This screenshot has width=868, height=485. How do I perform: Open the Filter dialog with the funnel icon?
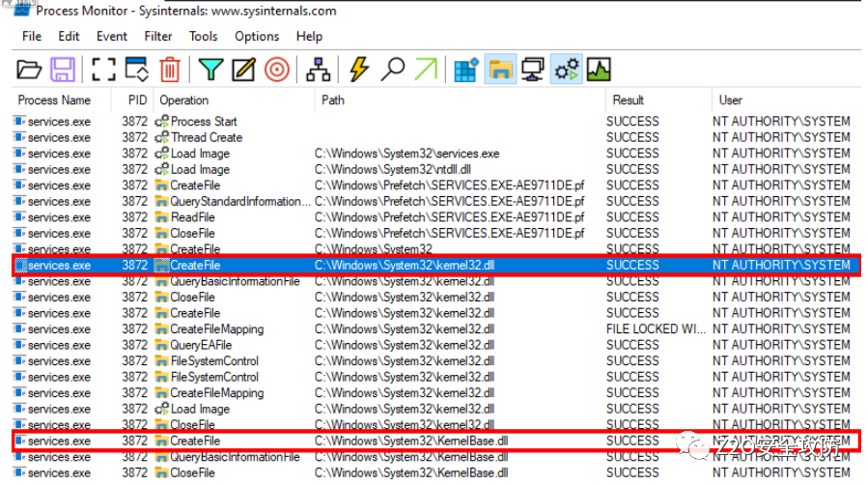(x=210, y=70)
